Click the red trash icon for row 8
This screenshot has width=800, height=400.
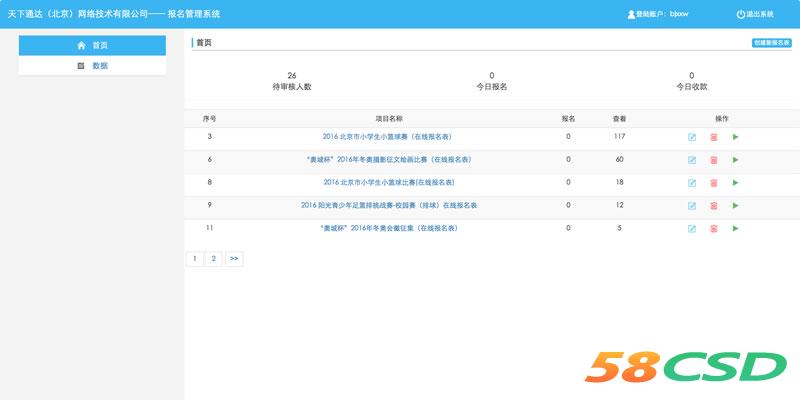(x=714, y=183)
